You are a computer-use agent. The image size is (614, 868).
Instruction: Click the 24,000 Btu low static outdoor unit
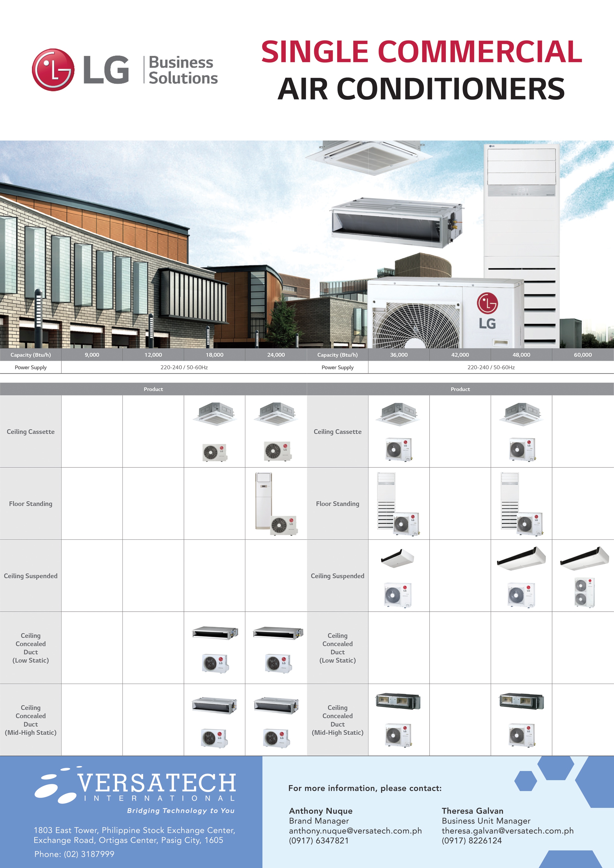click(279, 663)
